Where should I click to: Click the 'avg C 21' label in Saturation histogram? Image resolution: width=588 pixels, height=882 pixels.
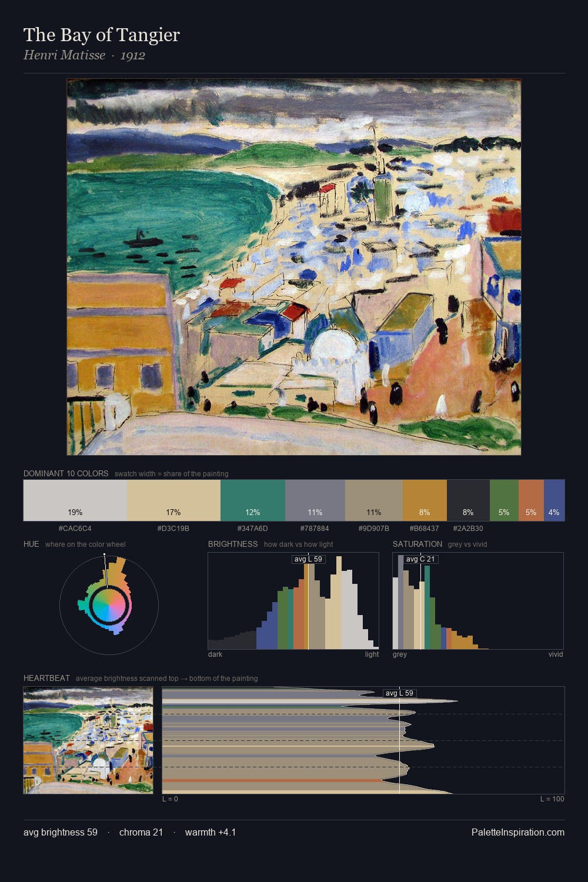point(420,559)
